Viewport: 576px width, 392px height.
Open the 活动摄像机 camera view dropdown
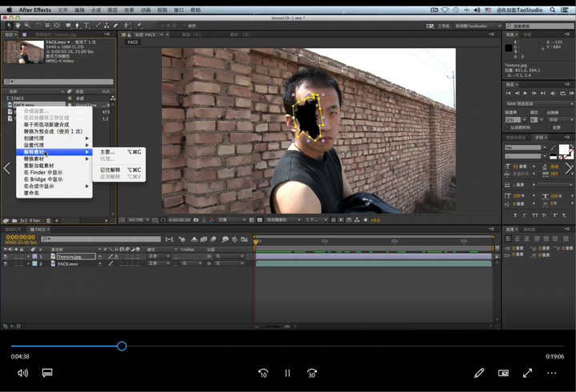click(283, 220)
